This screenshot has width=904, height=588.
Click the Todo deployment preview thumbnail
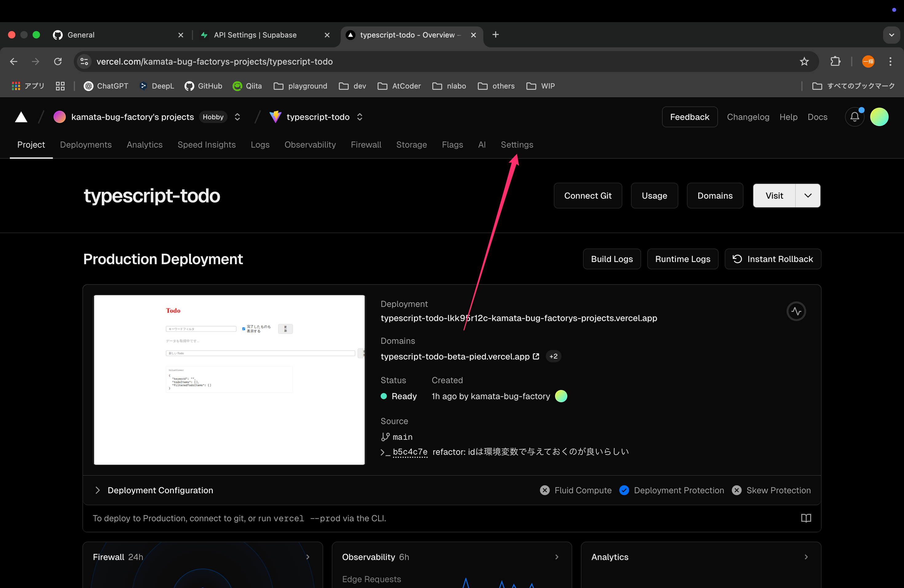click(x=229, y=380)
